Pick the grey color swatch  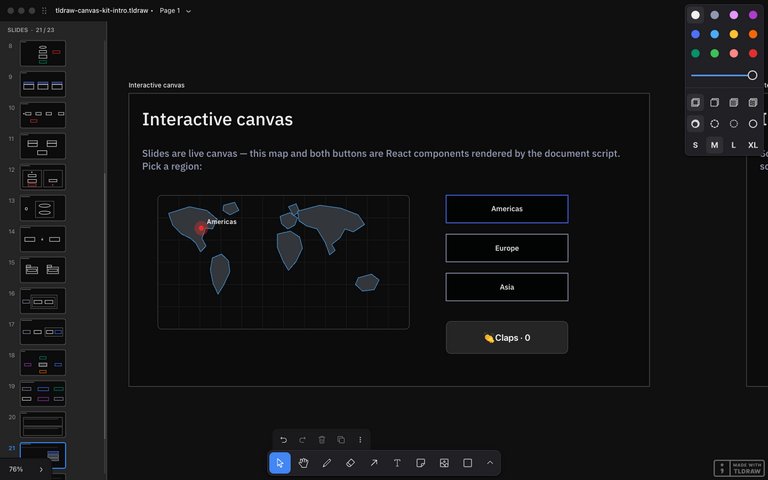(715, 15)
